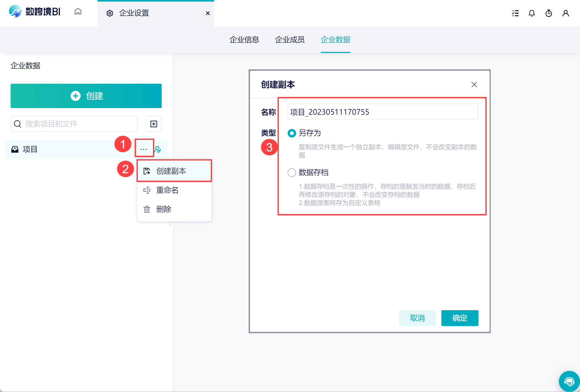The width and height of the screenshot is (580, 392).
Task: Open the three-dot menu for 项目
Action: pos(144,149)
